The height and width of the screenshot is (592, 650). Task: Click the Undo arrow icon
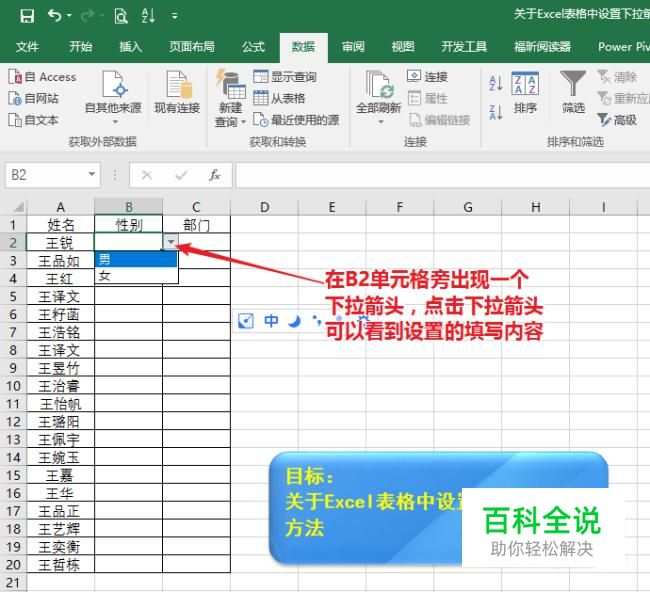54,16
